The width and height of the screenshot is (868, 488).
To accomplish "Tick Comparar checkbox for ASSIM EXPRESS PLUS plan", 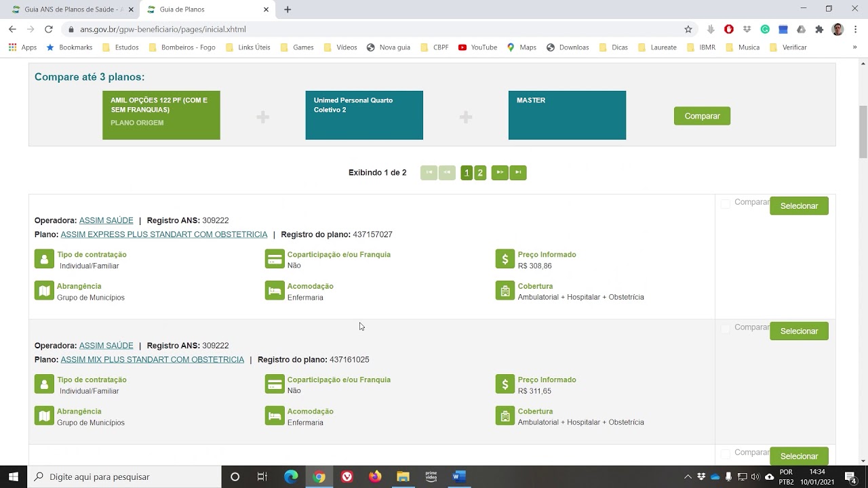I will pyautogui.click(x=725, y=203).
